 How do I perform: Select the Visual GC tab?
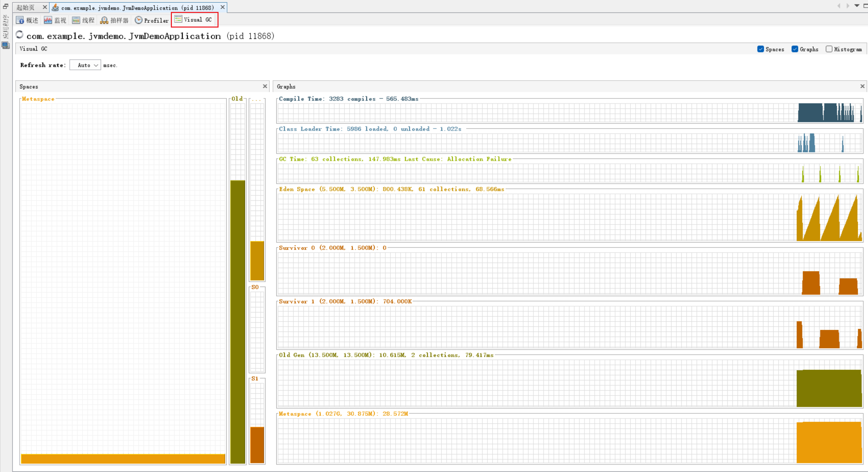(x=194, y=20)
